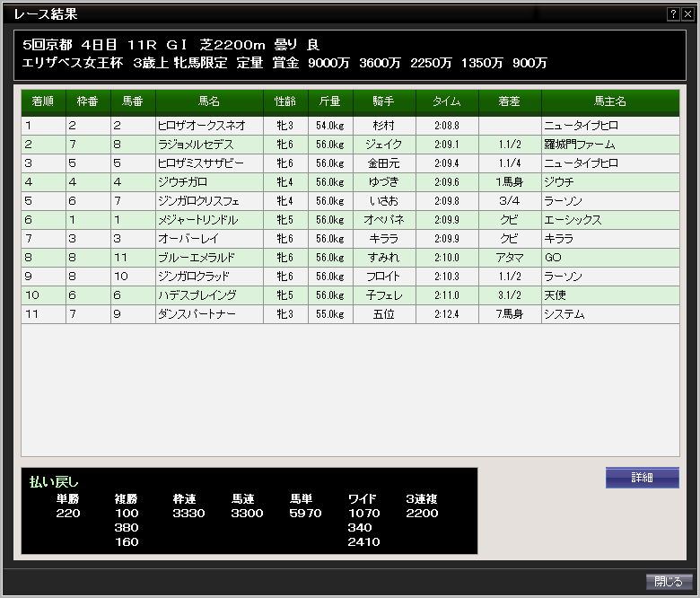Click jockey ゆづき cell
The width and height of the screenshot is (700, 598).
[384, 181]
